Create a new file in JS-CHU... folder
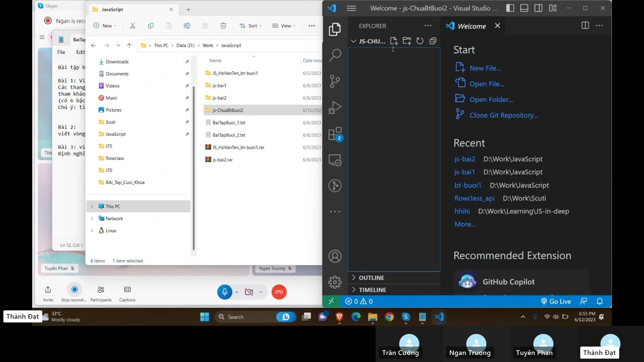This screenshot has height=362, width=644. 393,41
